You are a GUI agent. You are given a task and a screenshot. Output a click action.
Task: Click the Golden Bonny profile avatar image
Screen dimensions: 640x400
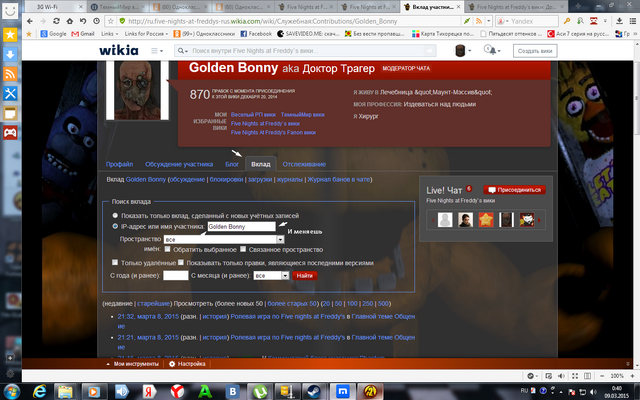point(137,90)
